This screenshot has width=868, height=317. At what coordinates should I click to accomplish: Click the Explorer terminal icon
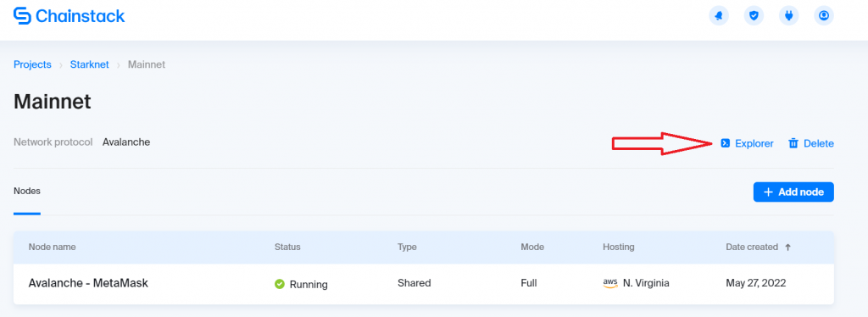726,144
